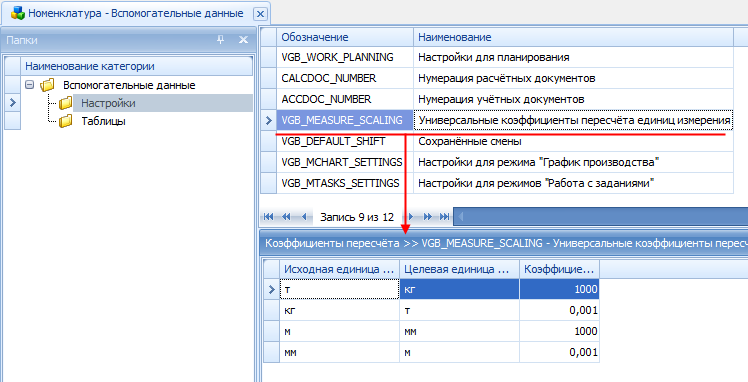The height and width of the screenshot is (382, 748).
Task: Click the Коэффициенты пересчёта panel header
Action: (x=504, y=243)
